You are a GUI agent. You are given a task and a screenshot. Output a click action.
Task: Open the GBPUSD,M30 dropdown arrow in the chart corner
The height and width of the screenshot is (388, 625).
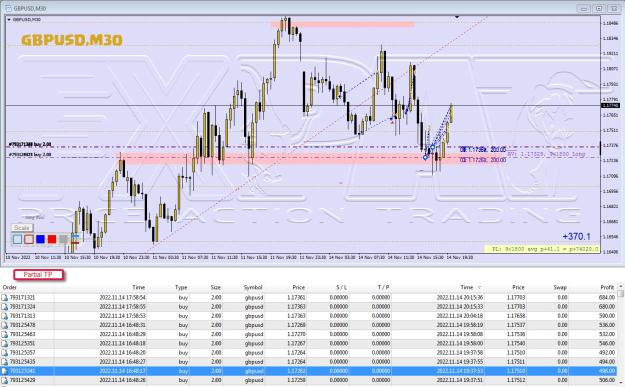(x=9, y=19)
